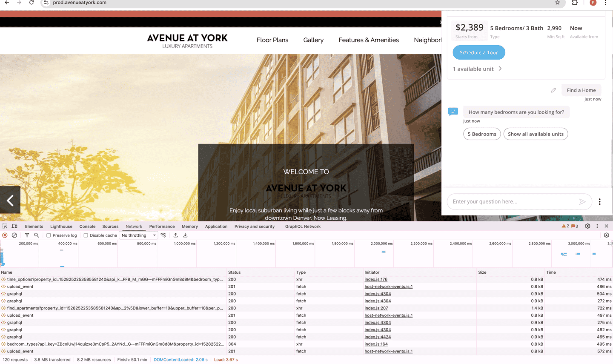Viewport: 613px width, 364px height.
Task: Click the network filter funnel icon
Action: coord(27,235)
